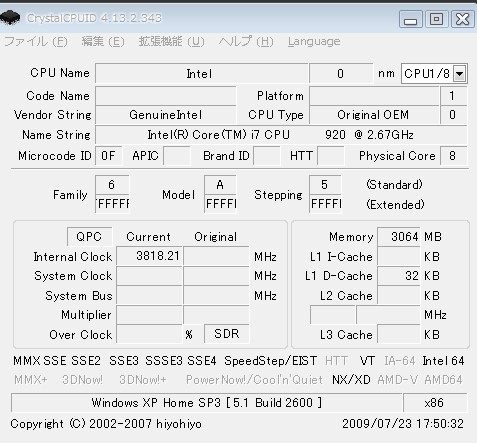Click the empty APIC value box
Image resolution: width=477 pixels, height=443 pixels.
click(x=177, y=156)
